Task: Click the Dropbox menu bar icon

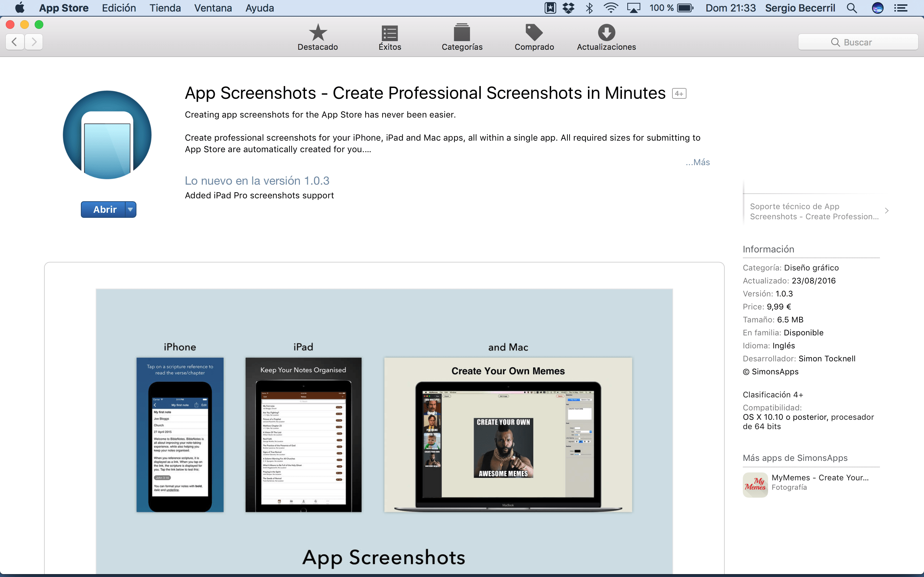Action: coord(568,8)
